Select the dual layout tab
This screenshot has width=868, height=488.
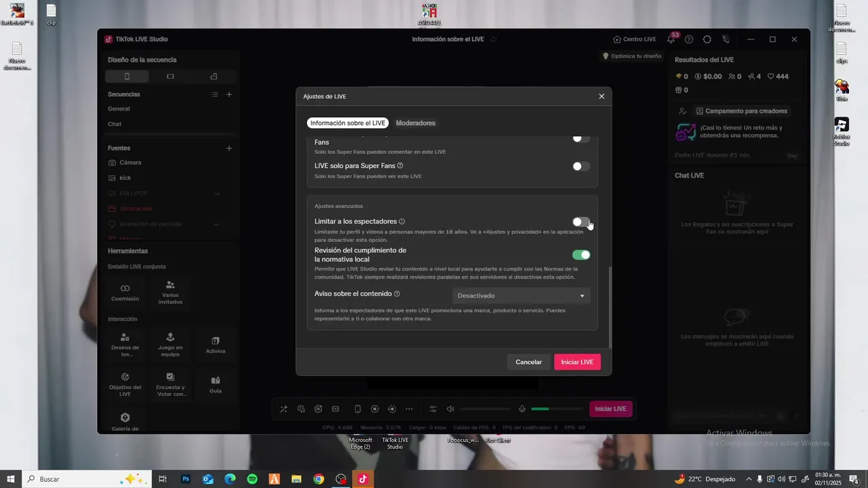214,76
